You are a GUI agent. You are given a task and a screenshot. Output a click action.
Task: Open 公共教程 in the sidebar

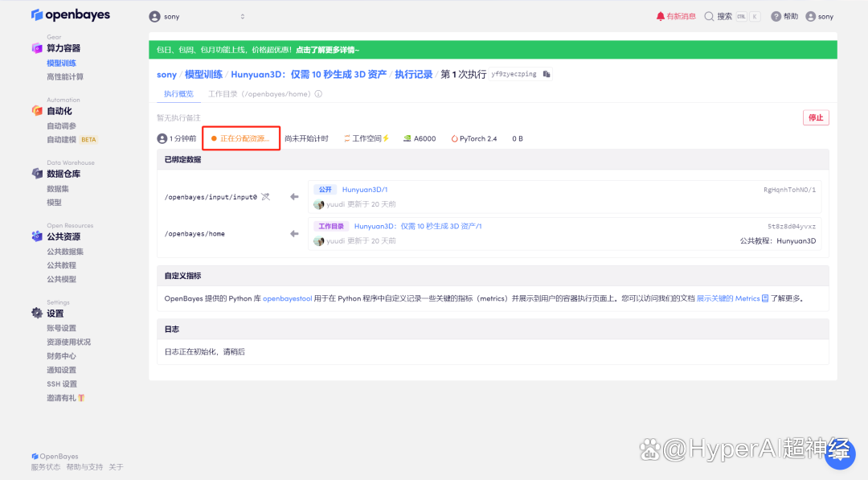coord(61,265)
